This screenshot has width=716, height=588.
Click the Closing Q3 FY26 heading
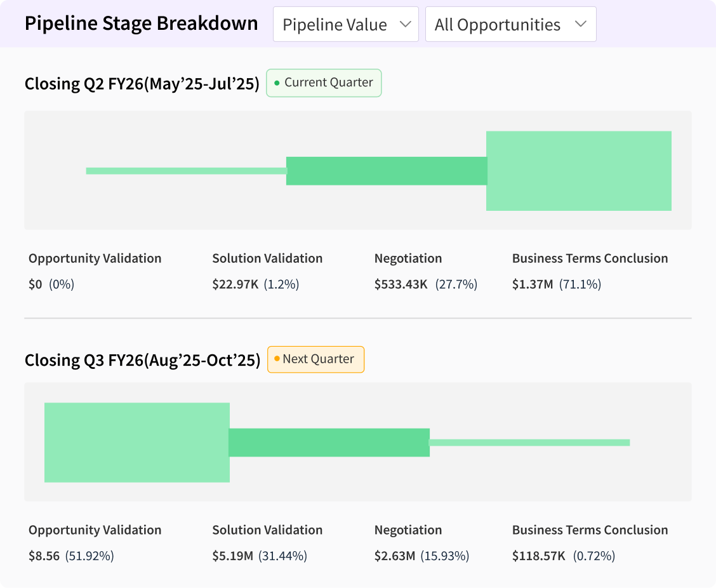click(x=142, y=361)
